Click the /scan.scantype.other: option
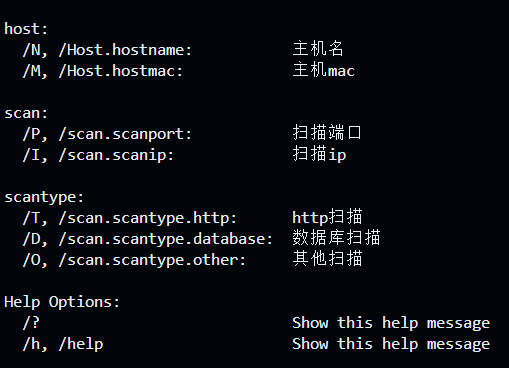509x368 pixels. 152,260
